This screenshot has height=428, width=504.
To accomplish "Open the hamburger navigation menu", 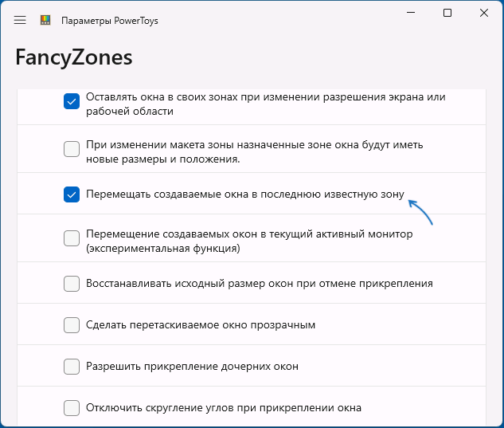I will 20,20.
